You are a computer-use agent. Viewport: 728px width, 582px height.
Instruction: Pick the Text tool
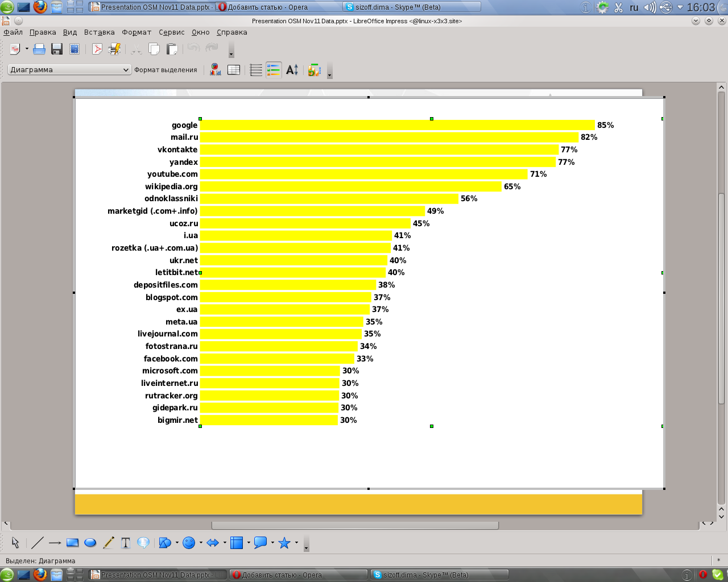click(126, 543)
